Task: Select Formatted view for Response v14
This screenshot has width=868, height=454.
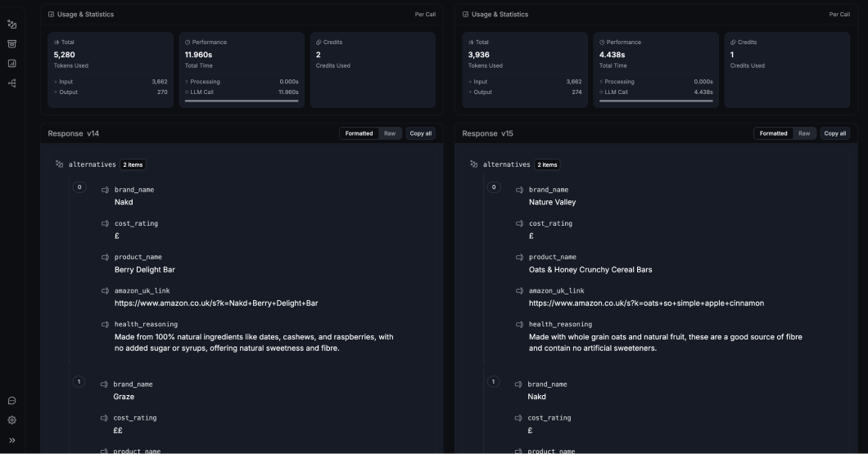Action: coord(359,133)
